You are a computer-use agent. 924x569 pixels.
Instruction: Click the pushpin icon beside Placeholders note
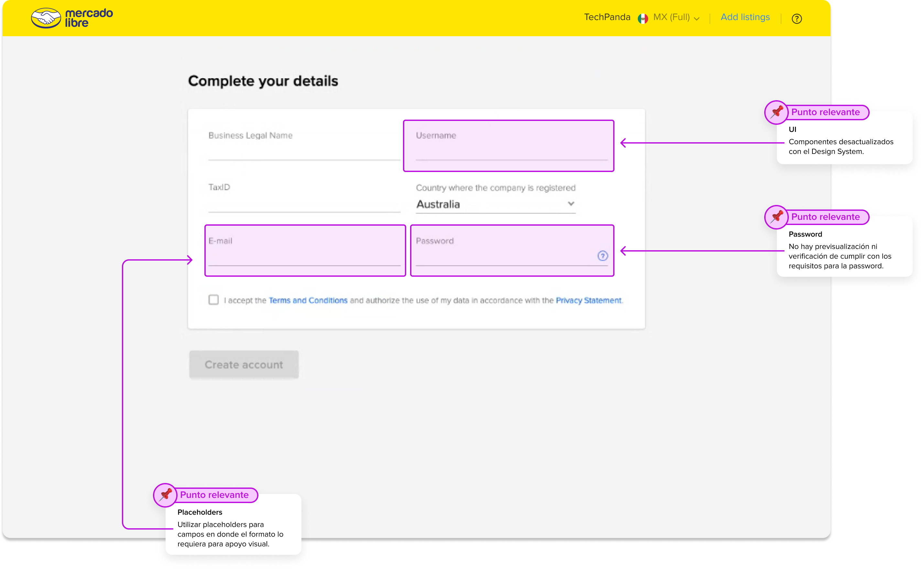pos(165,495)
